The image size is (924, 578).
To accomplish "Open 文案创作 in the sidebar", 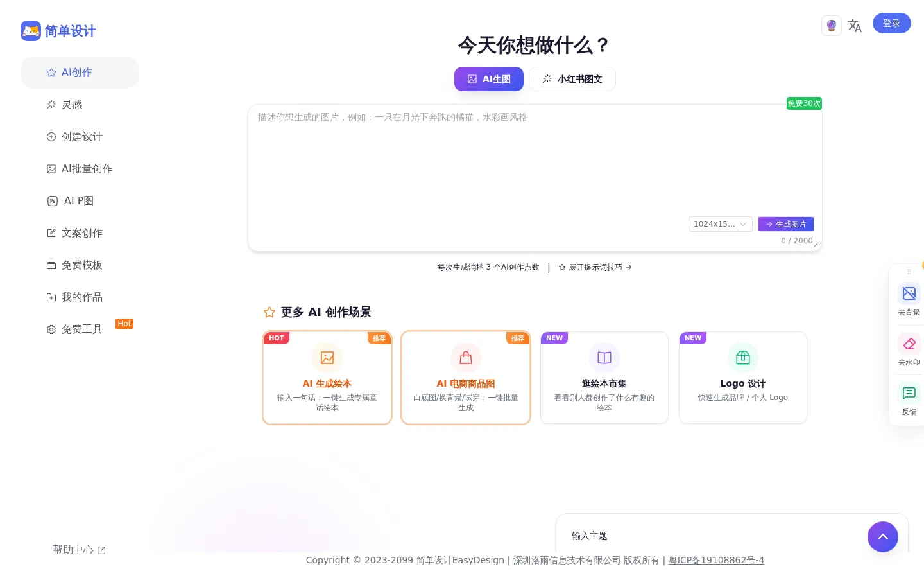I will (80, 233).
